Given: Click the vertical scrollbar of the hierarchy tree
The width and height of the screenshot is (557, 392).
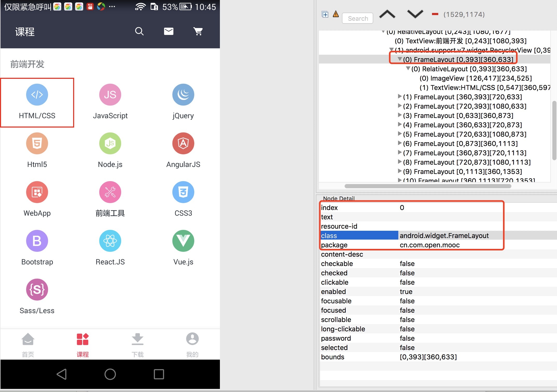Looking at the screenshot, I should point(554,130).
